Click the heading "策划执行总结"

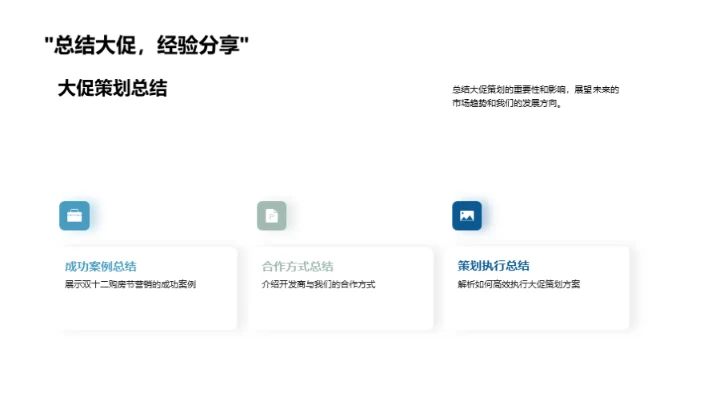pos(494,266)
